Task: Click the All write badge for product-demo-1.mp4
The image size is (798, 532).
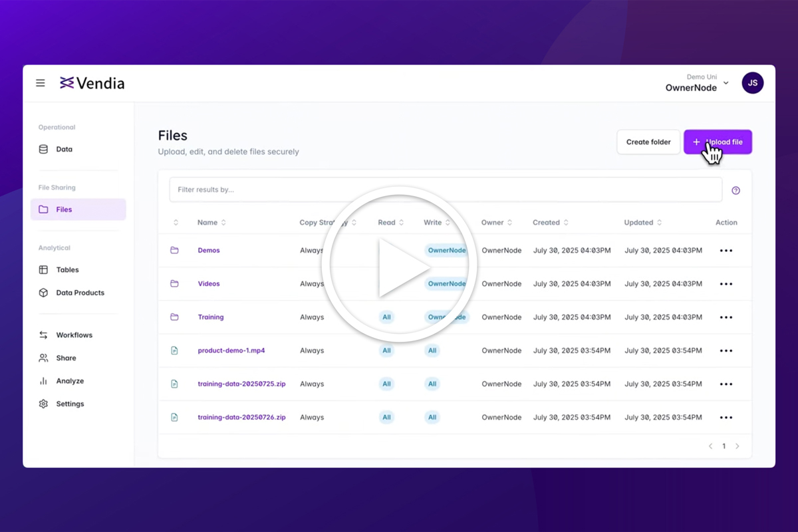Action: pos(432,350)
